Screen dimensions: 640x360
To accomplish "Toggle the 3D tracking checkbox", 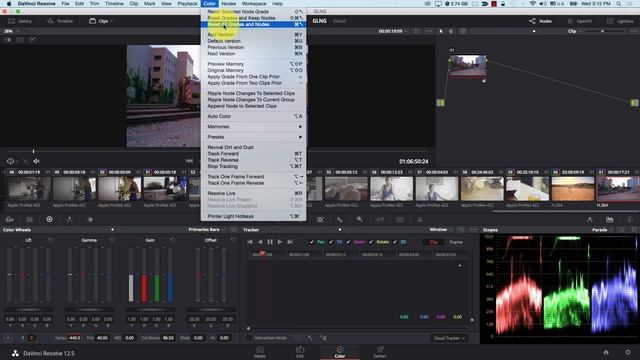I will coord(395,242).
